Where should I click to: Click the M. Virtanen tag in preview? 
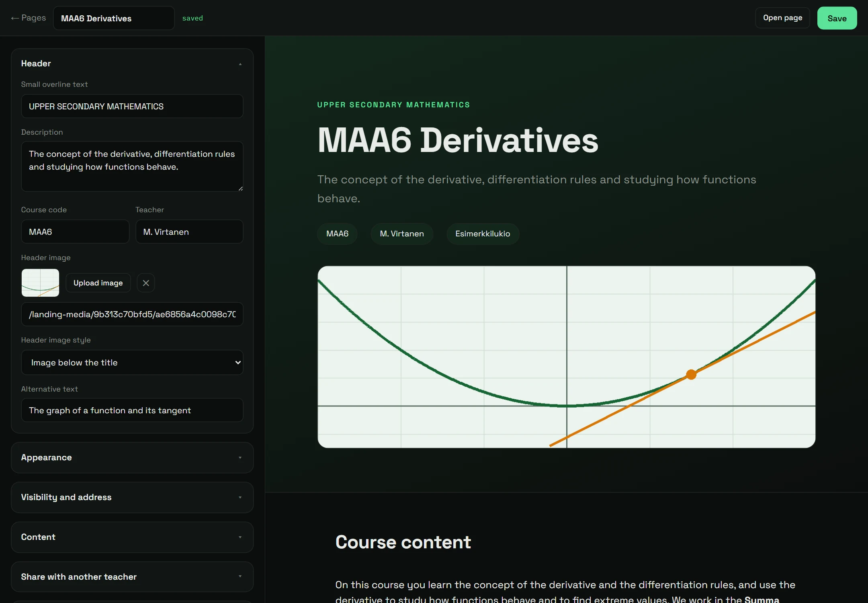(x=402, y=234)
